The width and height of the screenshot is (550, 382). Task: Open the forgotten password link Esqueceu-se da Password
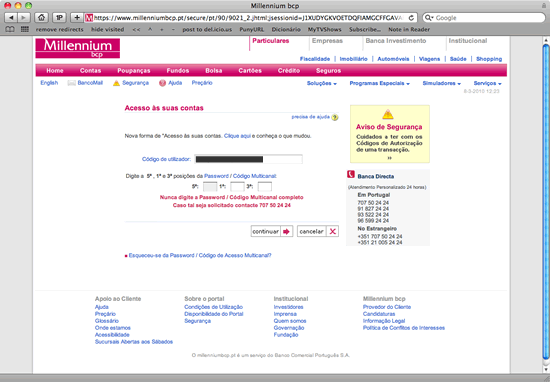click(x=200, y=256)
